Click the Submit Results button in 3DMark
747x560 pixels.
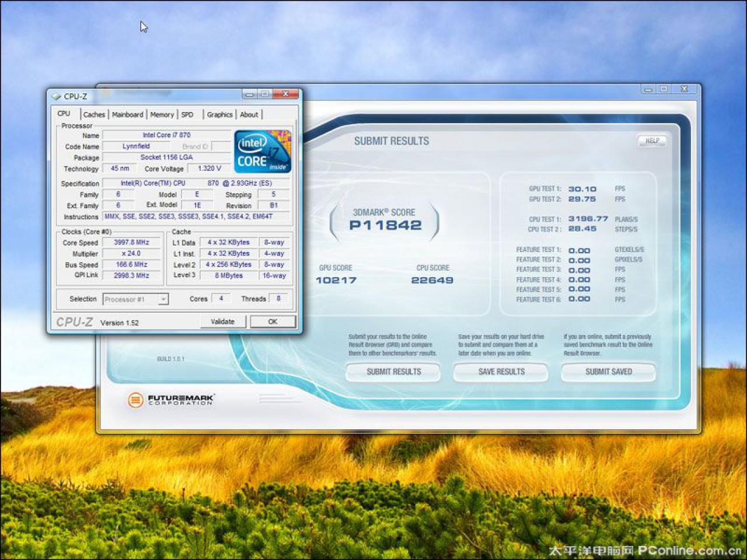[x=393, y=372]
